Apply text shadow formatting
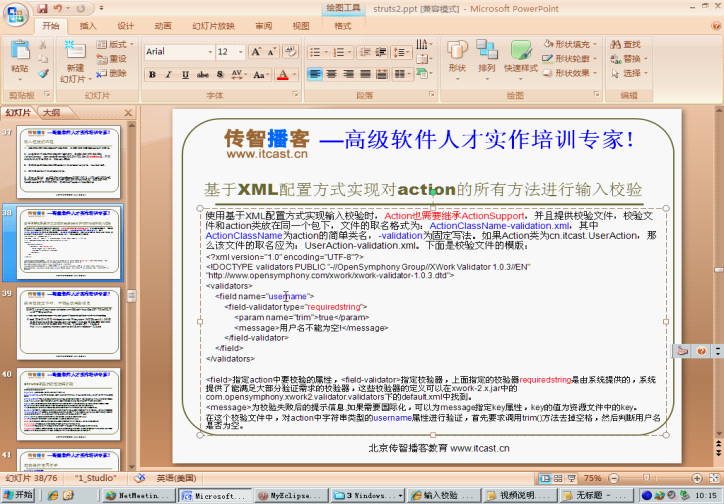The image size is (724, 504). pyautogui.click(x=220, y=74)
